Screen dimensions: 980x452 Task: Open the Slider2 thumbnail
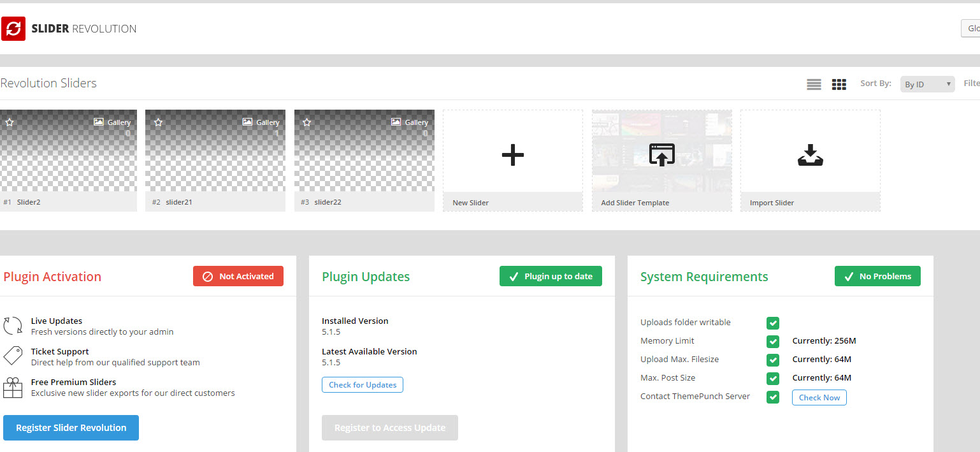tap(68, 150)
